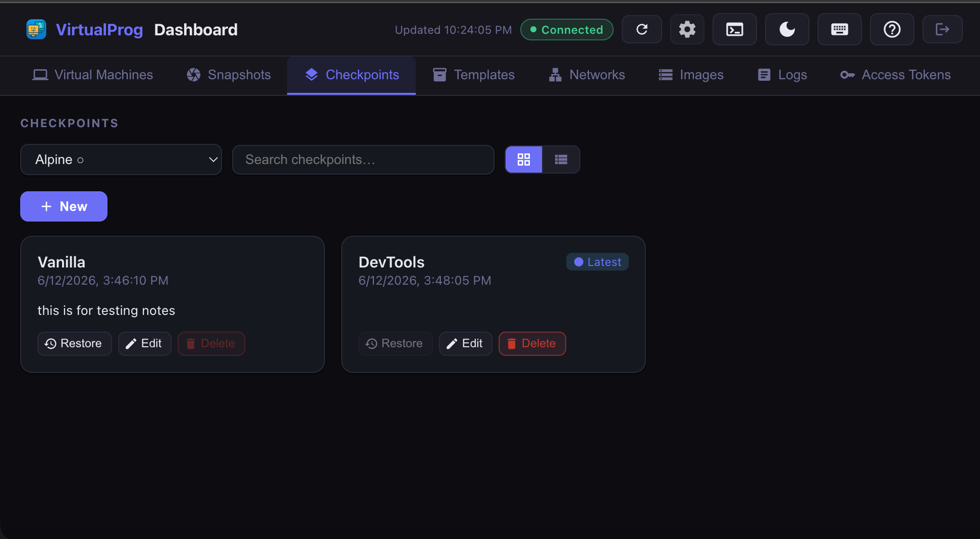Click the DevTools checkpoint title
980x539 pixels.
coord(392,262)
